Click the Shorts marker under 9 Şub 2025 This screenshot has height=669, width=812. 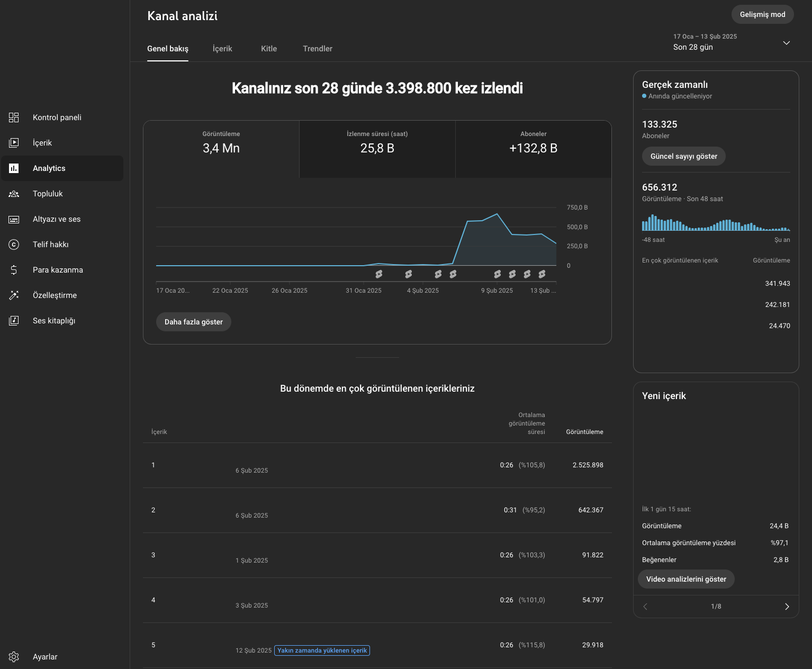click(498, 274)
